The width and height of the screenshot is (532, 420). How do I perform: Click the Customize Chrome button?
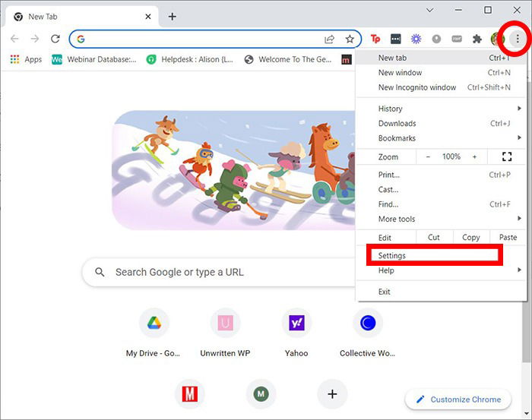click(x=458, y=399)
